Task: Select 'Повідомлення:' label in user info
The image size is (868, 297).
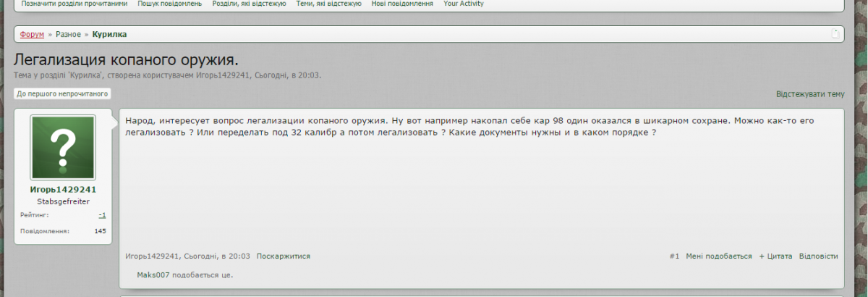Action: click(x=45, y=231)
